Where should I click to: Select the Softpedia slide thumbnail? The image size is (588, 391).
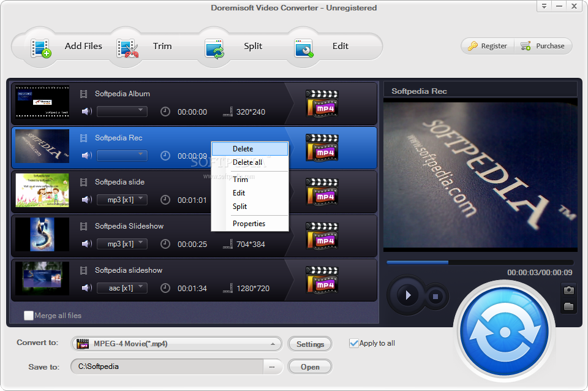click(x=42, y=190)
